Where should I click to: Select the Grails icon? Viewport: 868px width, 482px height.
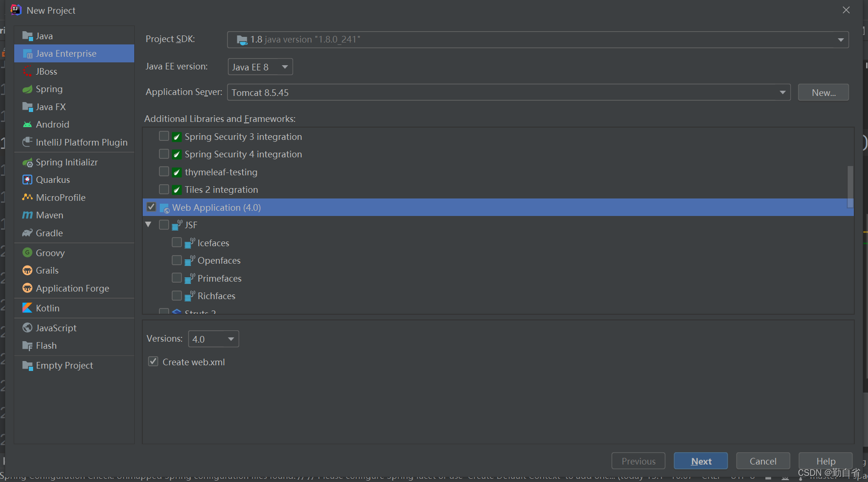tap(27, 271)
